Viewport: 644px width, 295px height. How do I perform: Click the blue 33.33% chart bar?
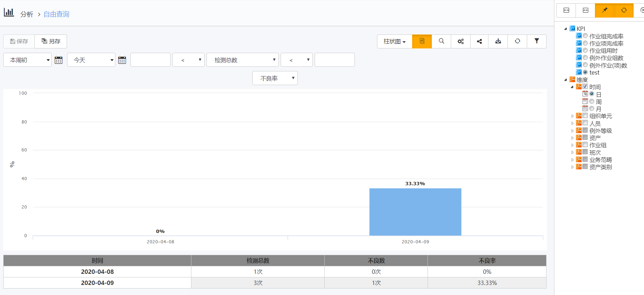[415, 212]
